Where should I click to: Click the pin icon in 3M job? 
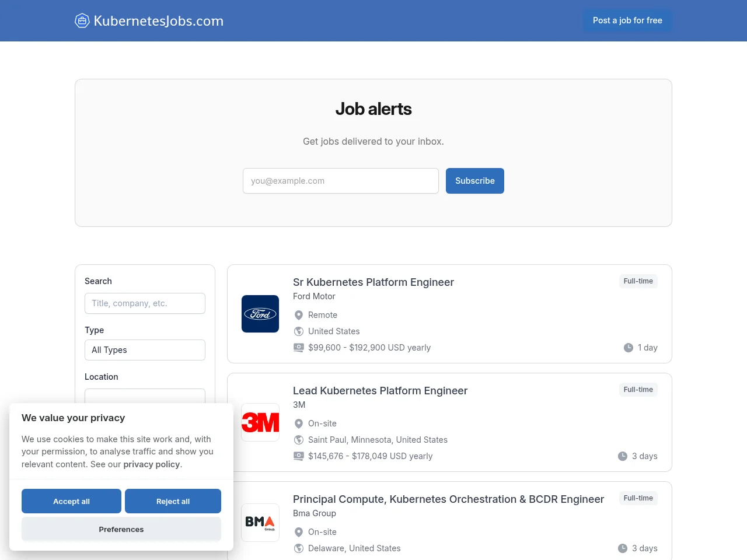(x=299, y=423)
